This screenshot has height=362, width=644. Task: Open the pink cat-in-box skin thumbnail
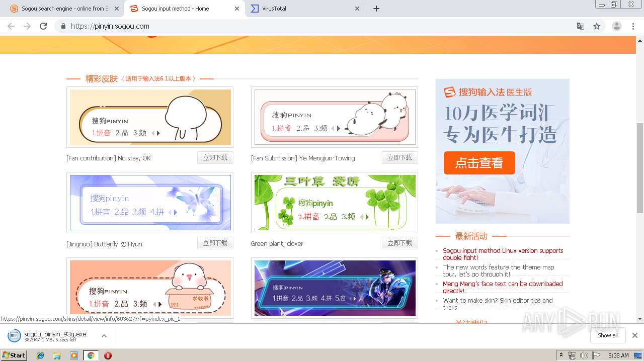click(150, 288)
